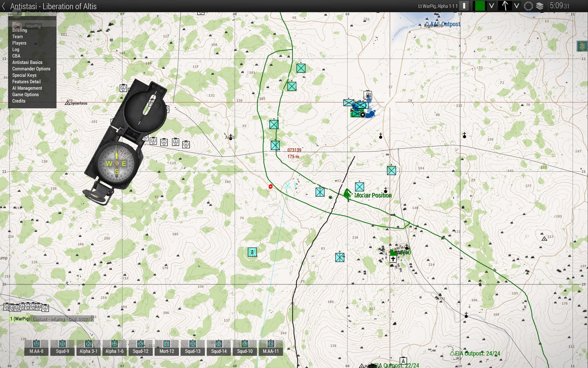
Task: Click the white channel indicator beside Alpha 1-1
Action: pyautogui.click(x=464, y=6)
